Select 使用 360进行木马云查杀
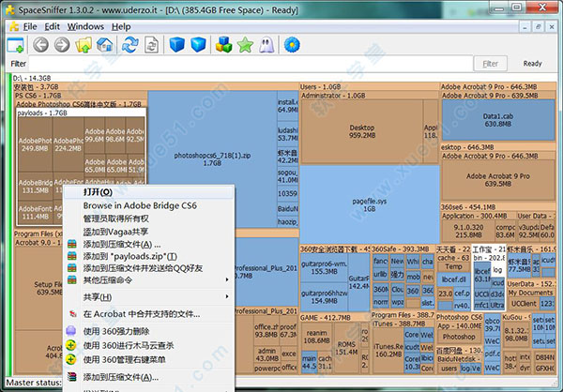This screenshot has height=392, width=563. coord(148,345)
